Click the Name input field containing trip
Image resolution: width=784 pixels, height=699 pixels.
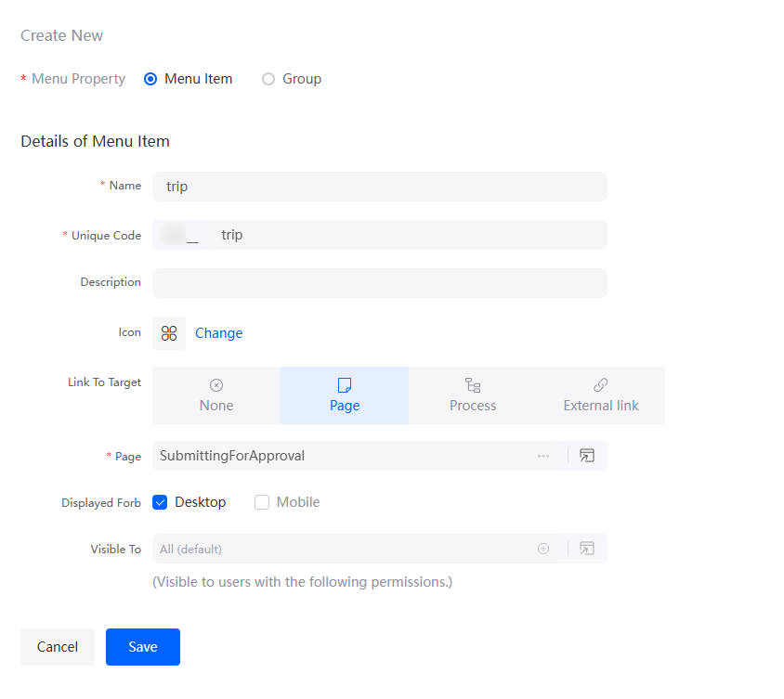380,187
